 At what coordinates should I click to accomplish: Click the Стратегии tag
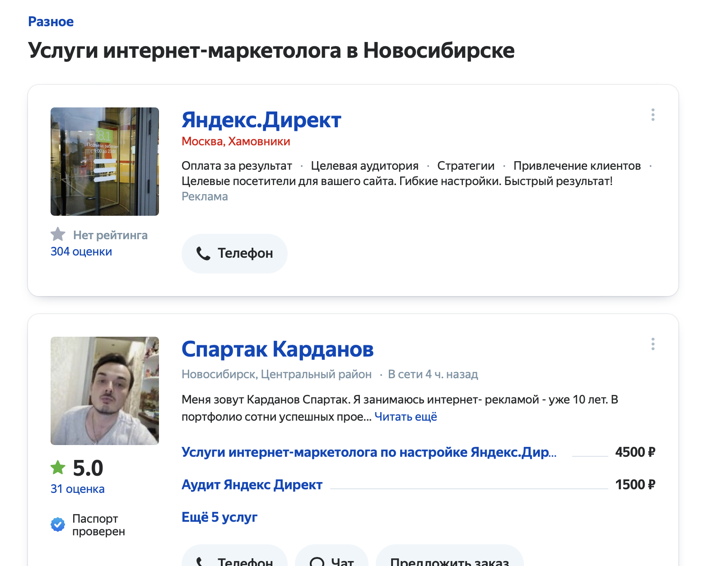[x=466, y=166]
